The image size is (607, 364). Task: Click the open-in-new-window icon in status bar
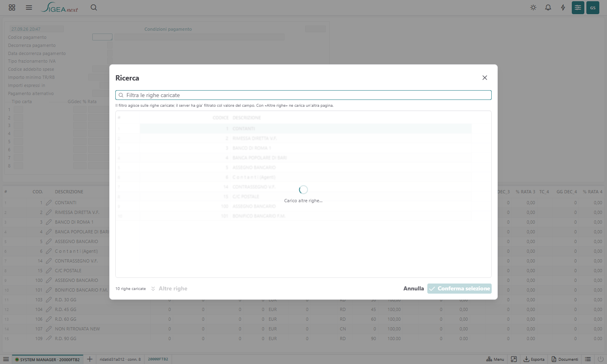(x=514, y=359)
